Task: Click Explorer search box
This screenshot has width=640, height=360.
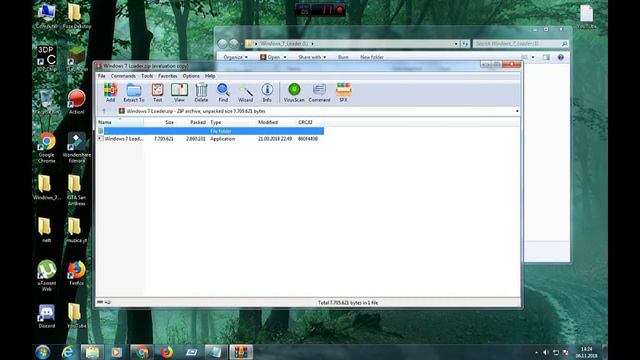Action: (x=521, y=44)
